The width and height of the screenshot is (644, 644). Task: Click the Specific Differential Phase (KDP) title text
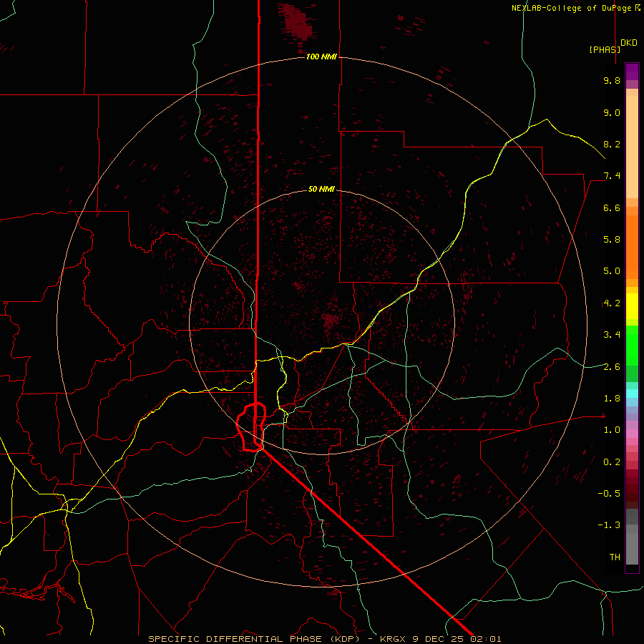[x=254, y=639]
